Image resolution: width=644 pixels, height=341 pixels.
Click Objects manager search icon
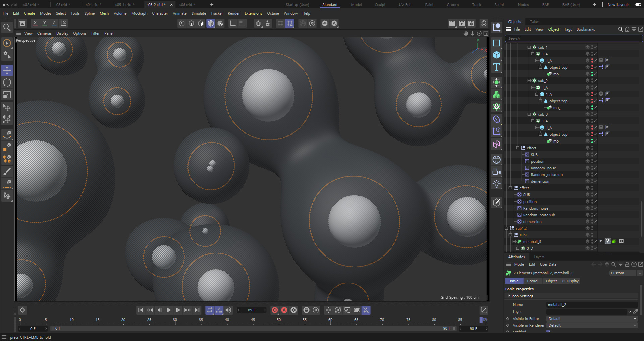[620, 29]
